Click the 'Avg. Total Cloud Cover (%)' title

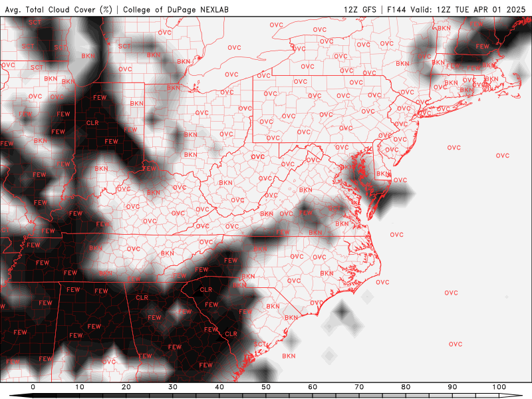(59, 9)
